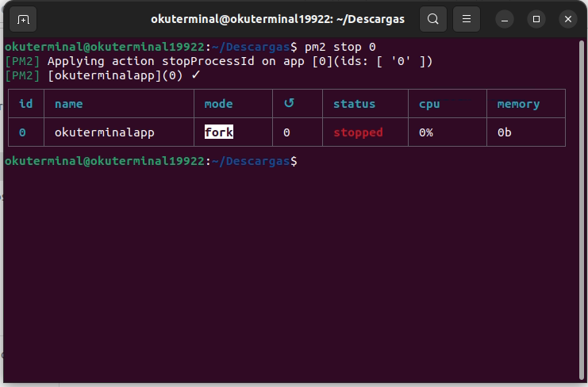Open a new terminal tab

[x=23, y=19]
